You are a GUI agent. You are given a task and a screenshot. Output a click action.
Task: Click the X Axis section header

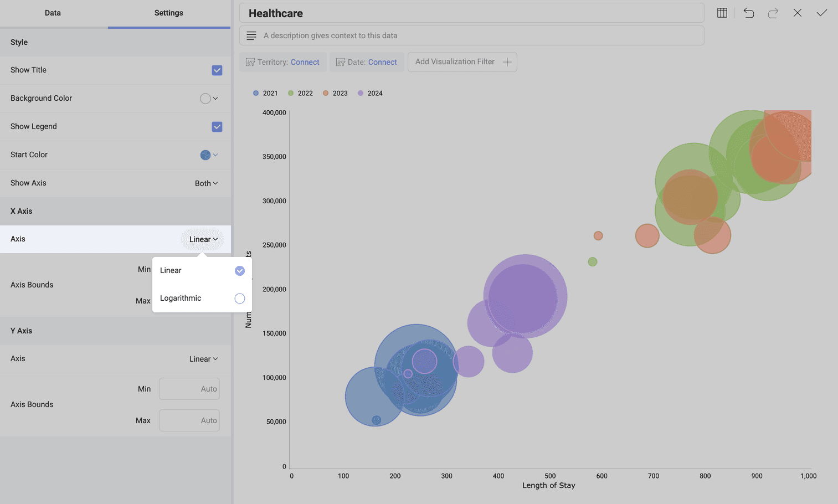(x=115, y=211)
